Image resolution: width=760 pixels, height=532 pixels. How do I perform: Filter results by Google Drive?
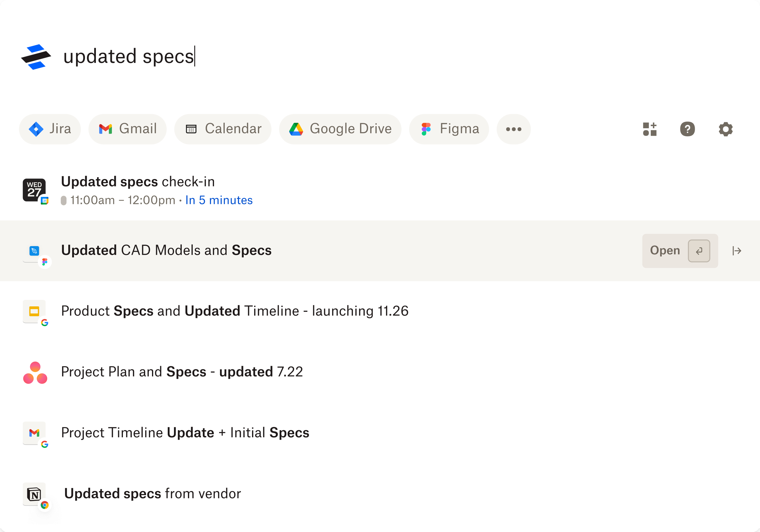[x=340, y=129]
